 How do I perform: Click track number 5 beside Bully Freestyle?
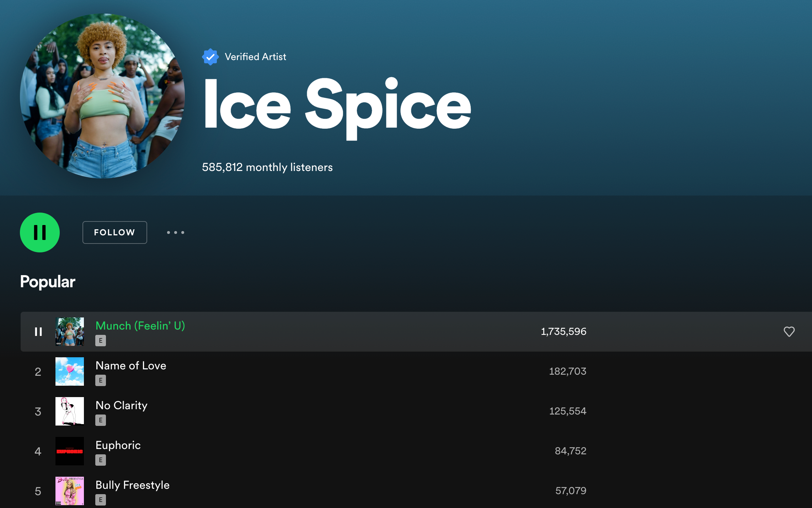pyautogui.click(x=38, y=491)
